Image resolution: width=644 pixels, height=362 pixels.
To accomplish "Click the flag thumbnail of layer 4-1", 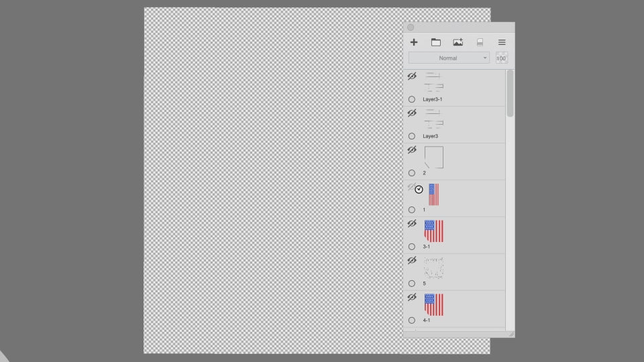I will click(434, 305).
